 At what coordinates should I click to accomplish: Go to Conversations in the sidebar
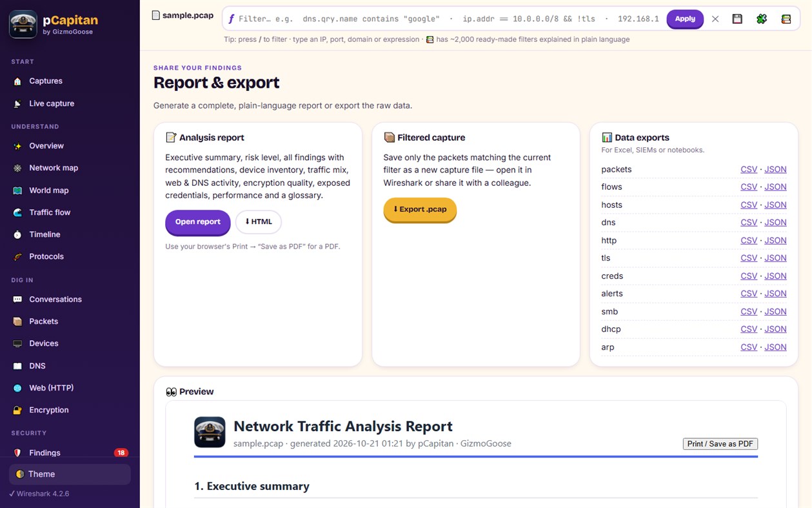pos(70,300)
